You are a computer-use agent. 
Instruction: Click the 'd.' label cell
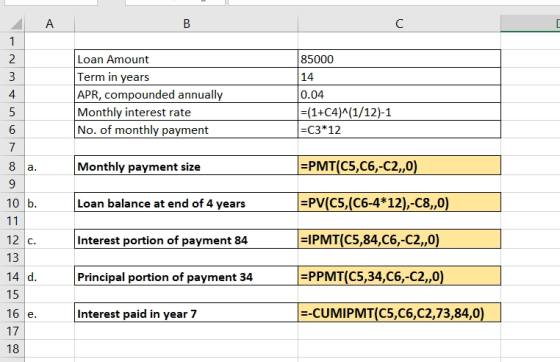49,276
